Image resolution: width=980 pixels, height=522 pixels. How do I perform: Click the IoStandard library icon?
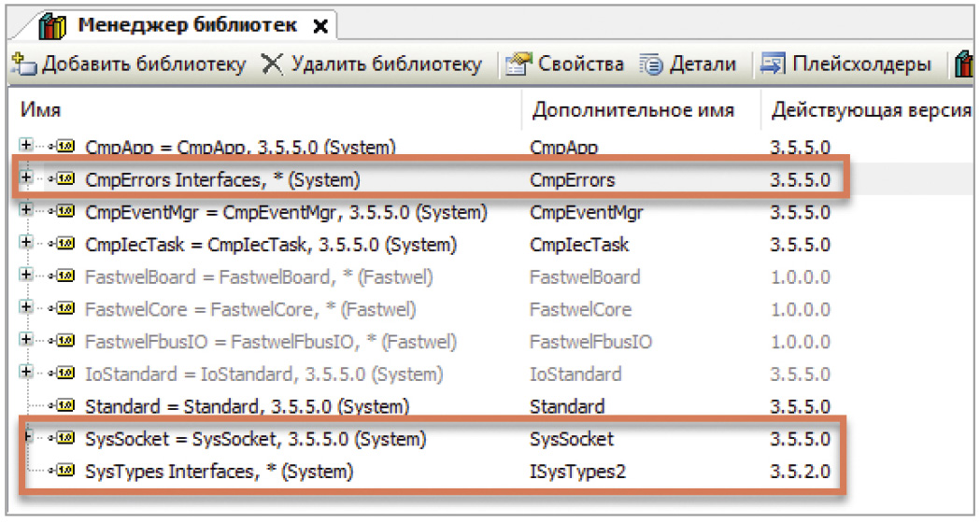[64, 374]
